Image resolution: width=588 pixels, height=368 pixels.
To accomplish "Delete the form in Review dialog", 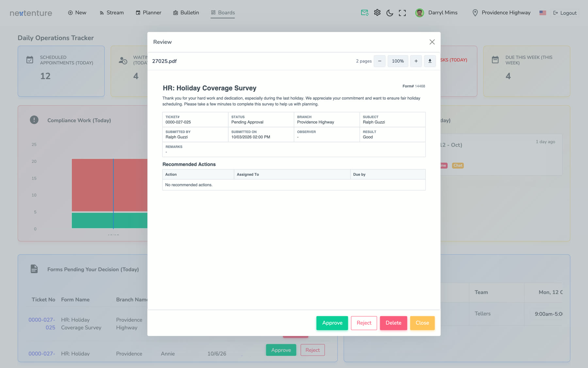I will pos(393,323).
